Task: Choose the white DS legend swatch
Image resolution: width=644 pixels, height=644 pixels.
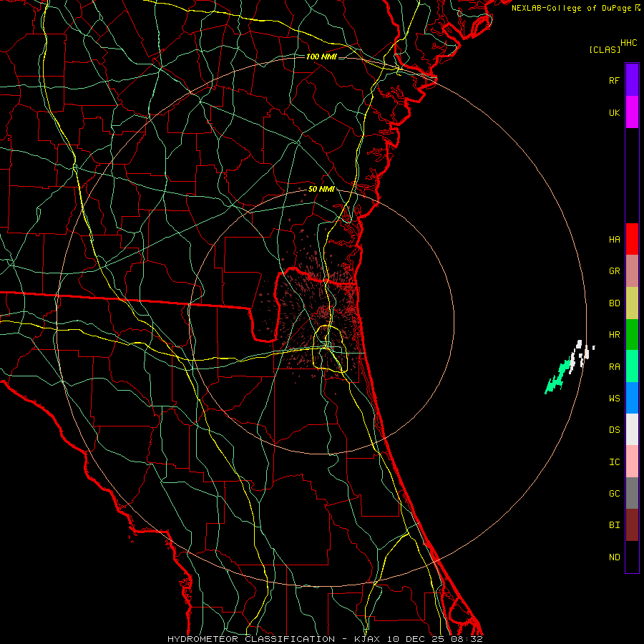Action: (632, 429)
